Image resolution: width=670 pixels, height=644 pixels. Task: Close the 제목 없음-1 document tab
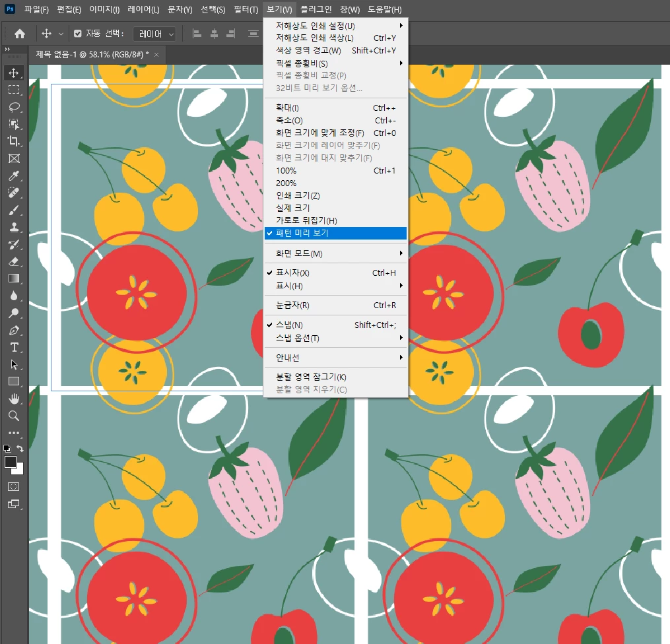coord(156,55)
